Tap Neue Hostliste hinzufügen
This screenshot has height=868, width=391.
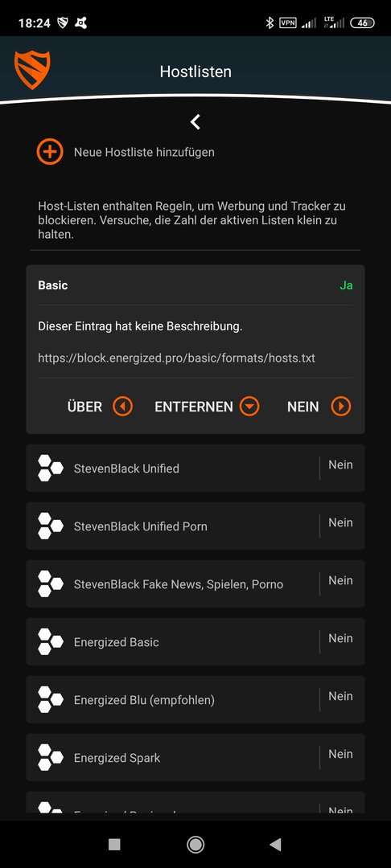pyautogui.click(x=144, y=152)
